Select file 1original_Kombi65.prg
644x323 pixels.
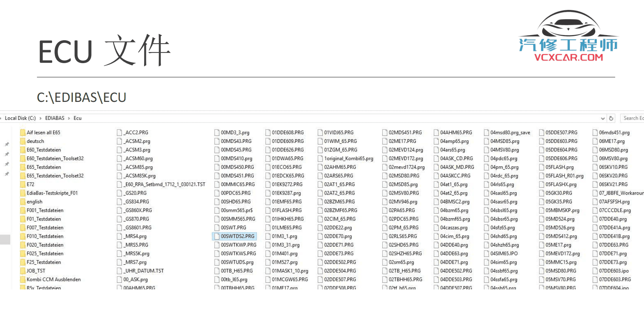point(348,159)
